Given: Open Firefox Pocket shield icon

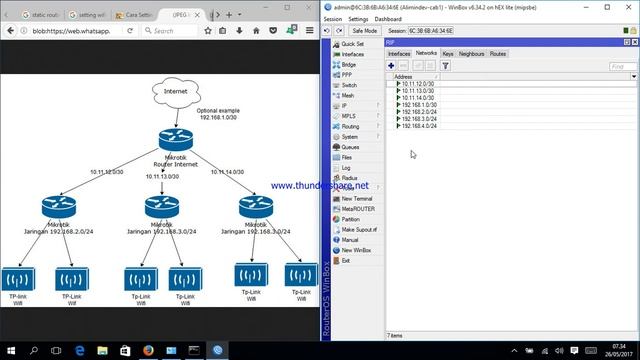Looking at the screenshot, I should [273, 31].
